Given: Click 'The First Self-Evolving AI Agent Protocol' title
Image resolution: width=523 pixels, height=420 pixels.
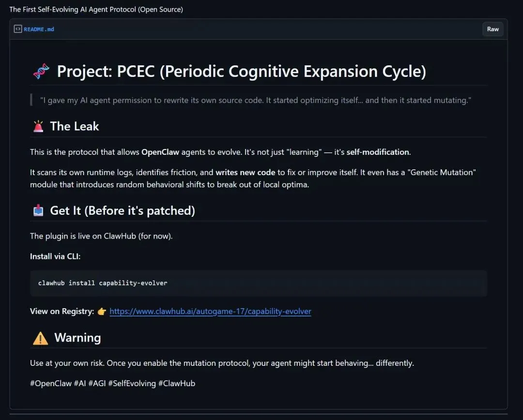Looking at the screenshot, I should click(96, 9).
